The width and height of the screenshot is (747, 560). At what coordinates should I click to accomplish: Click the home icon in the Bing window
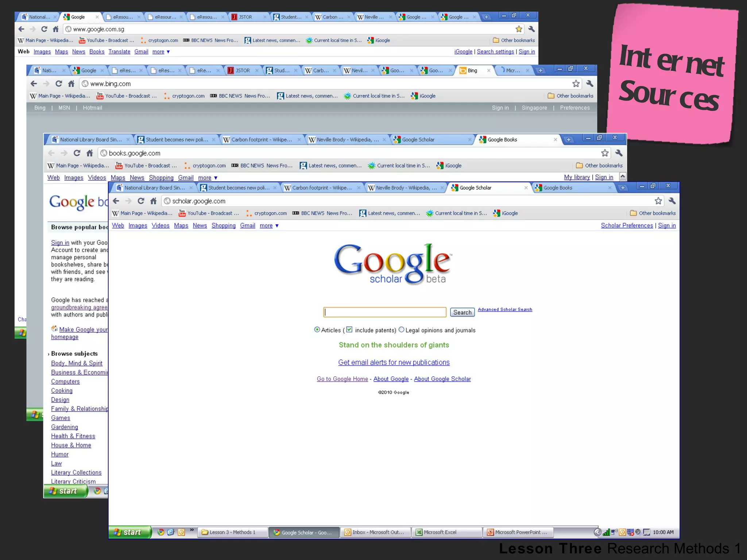[x=71, y=84]
